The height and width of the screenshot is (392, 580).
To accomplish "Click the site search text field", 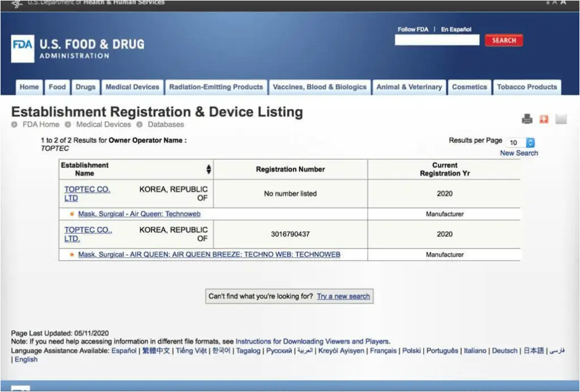I will click(437, 40).
